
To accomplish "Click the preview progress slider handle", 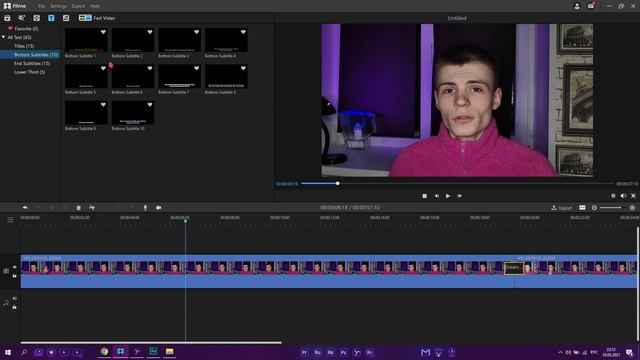I will coord(338,184).
